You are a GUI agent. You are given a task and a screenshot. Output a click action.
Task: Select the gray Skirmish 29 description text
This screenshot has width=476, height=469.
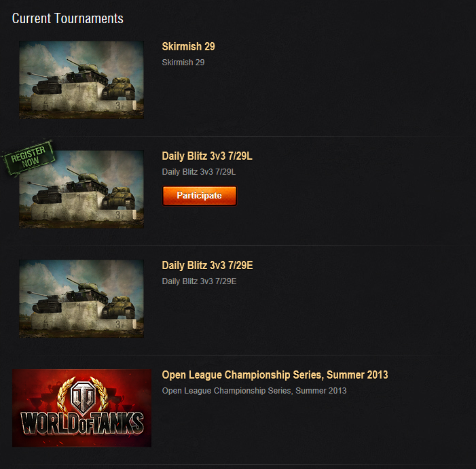183,63
